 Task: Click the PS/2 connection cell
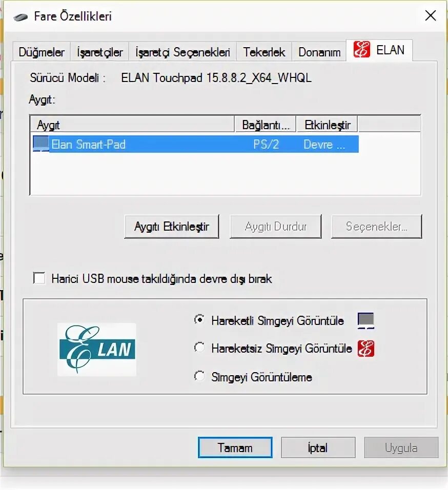pyautogui.click(x=266, y=145)
